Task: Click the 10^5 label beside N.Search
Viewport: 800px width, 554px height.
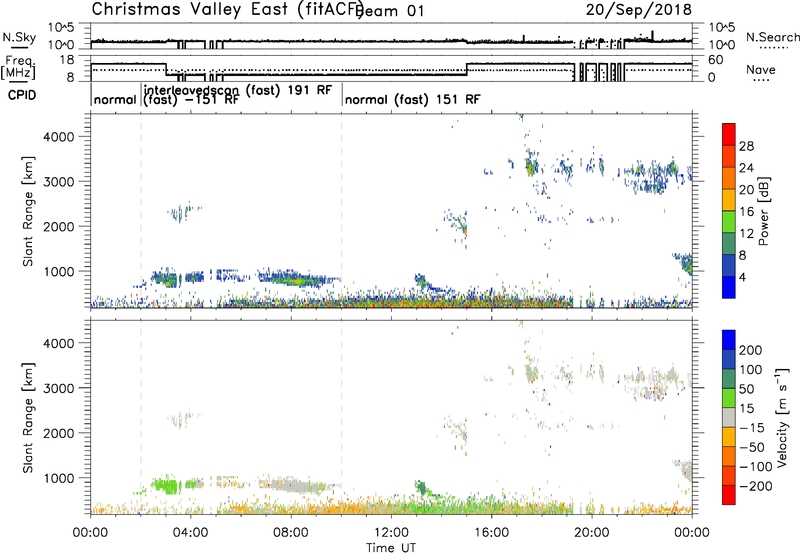Action: coord(722,28)
